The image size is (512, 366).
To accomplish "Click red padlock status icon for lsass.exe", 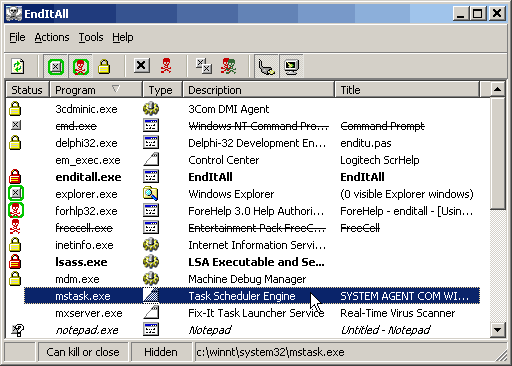I will point(15,262).
